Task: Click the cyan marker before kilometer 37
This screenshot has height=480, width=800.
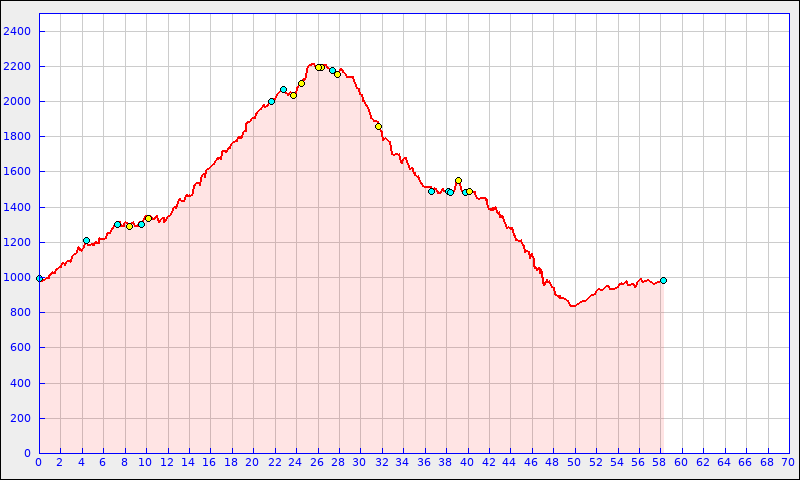Action: (431, 191)
